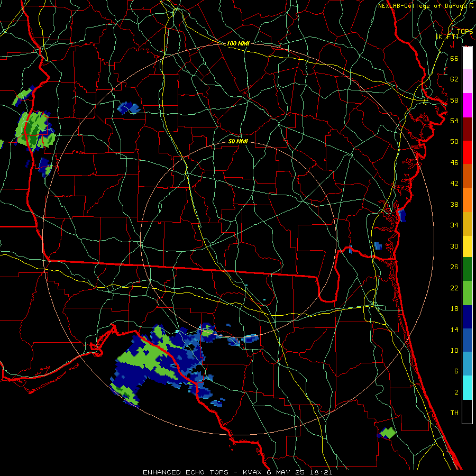Viewport: 476px width, 476px height.
Task: Click the green echo cell at the bottom right
Action: click(x=387, y=433)
